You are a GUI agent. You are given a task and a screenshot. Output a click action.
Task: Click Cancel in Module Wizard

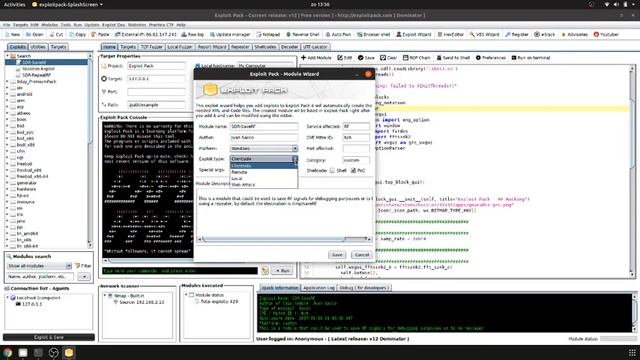point(362,255)
